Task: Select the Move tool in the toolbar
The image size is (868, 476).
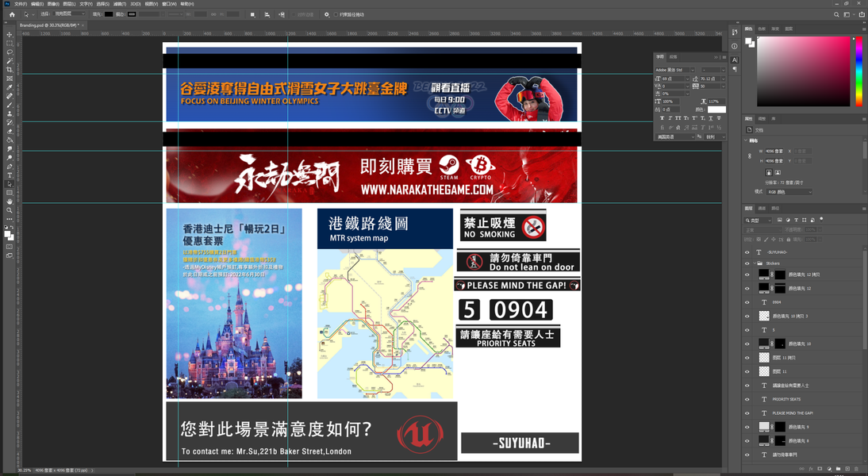Action: [x=10, y=34]
